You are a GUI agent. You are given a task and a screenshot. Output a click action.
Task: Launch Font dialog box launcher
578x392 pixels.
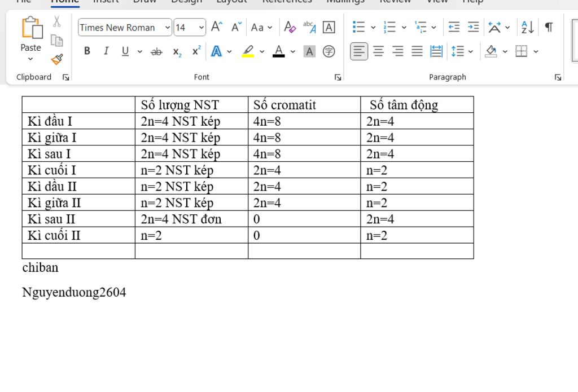(338, 77)
